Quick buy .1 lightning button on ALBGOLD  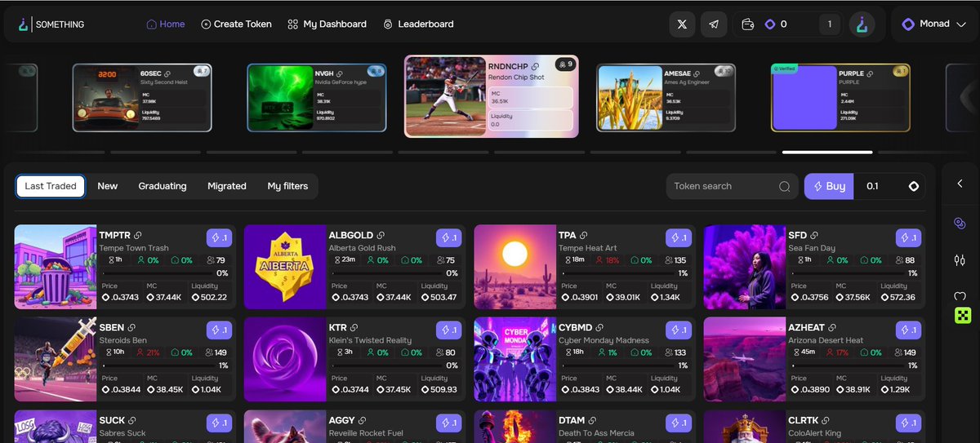448,237
